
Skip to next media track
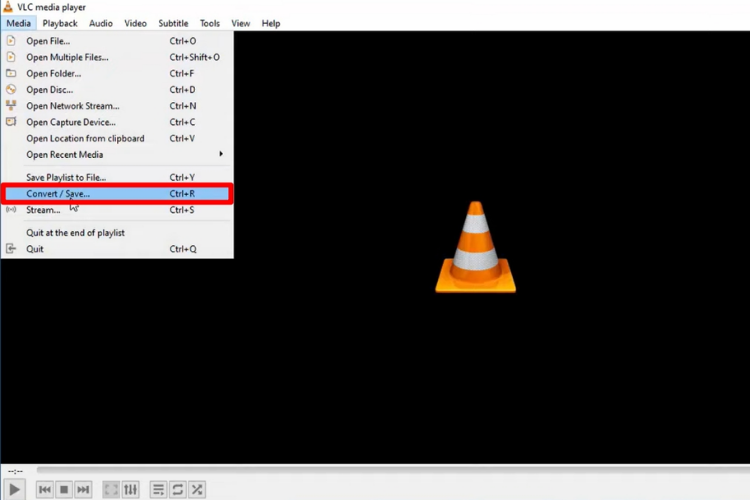[83, 489]
